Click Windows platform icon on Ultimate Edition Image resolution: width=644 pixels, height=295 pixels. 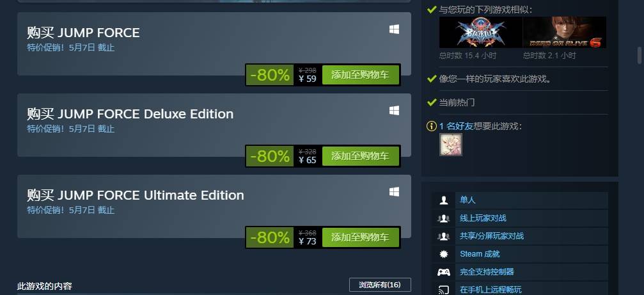[394, 192]
